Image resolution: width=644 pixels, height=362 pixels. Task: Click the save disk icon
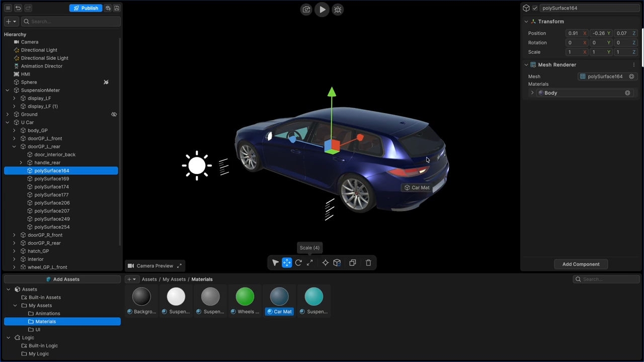tap(117, 8)
